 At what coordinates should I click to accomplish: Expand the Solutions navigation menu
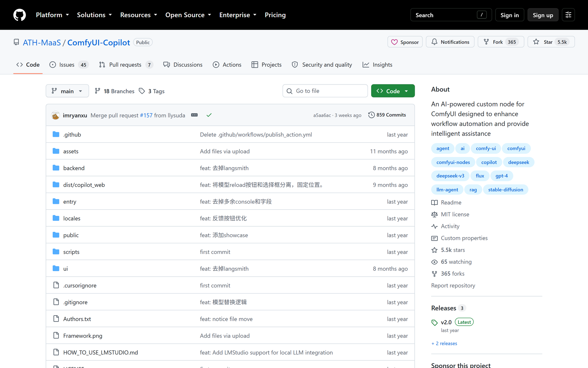coord(94,15)
